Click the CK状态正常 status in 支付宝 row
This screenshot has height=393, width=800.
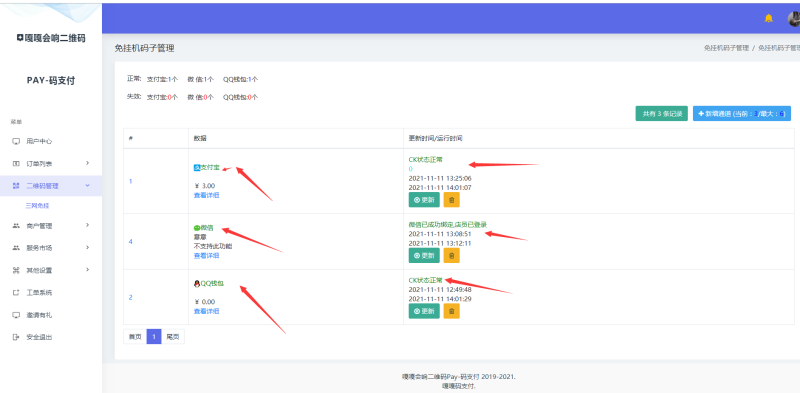[426, 159]
